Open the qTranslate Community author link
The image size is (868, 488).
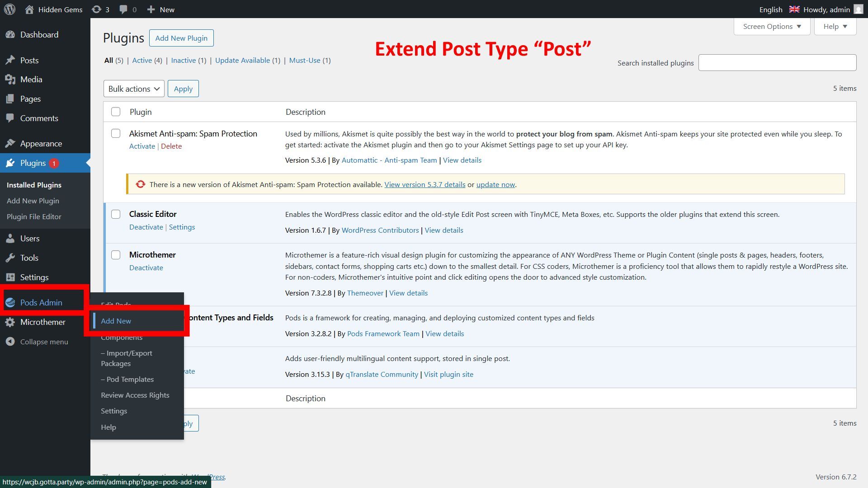click(x=382, y=374)
